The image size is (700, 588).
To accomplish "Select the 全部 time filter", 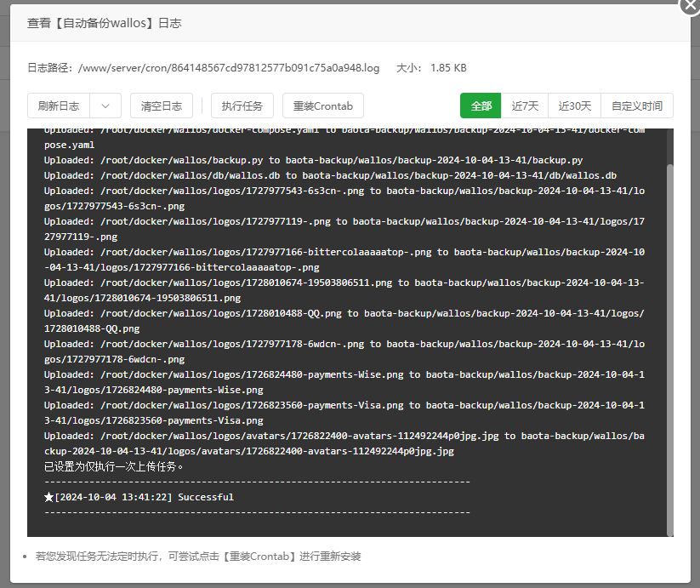I will (481, 106).
